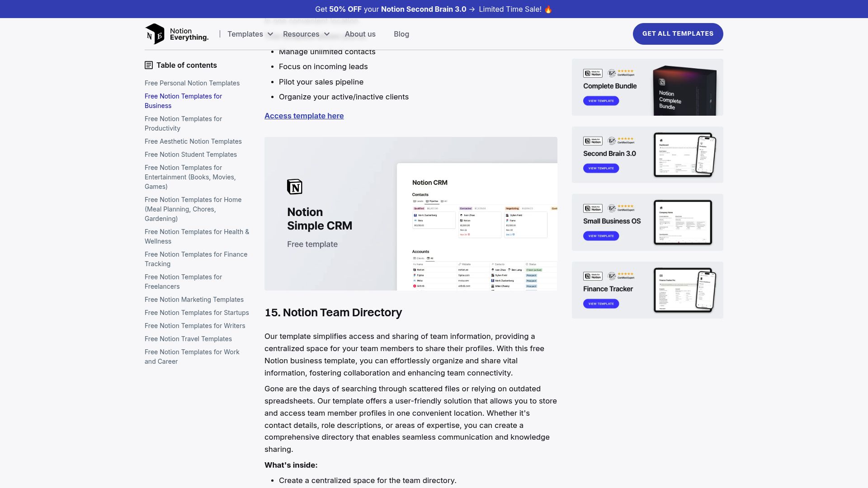Viewport: 868px width, 488px height.
Task: Click the What's inside: label
Action: pos(291,465)
